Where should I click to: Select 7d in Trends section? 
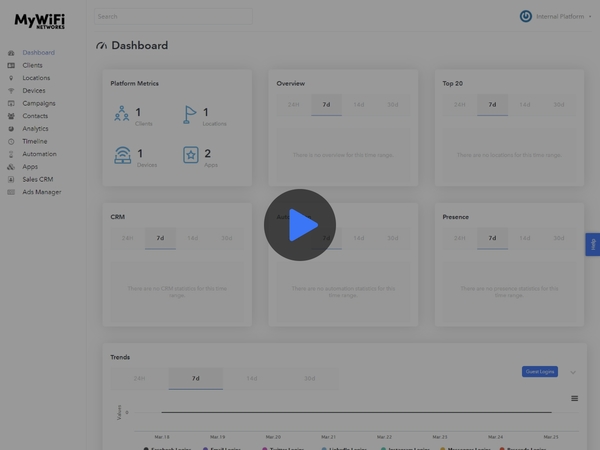pyautogui.click(x=196, y=378)
